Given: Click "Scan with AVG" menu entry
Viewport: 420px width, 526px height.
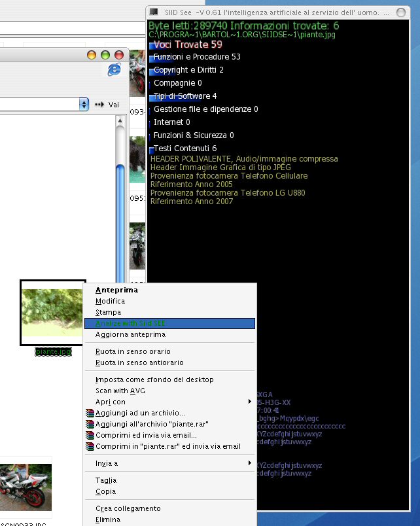Looking at the screenshot, I should [x=120, y=391].
